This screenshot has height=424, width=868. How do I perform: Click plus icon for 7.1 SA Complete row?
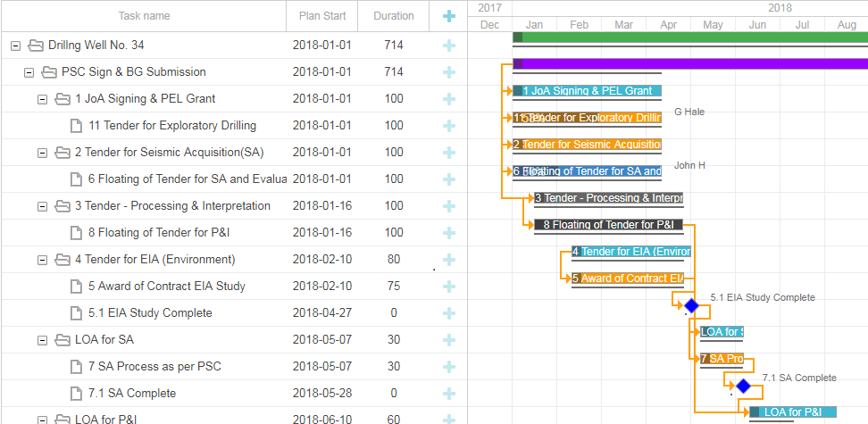tap(449, 393)
